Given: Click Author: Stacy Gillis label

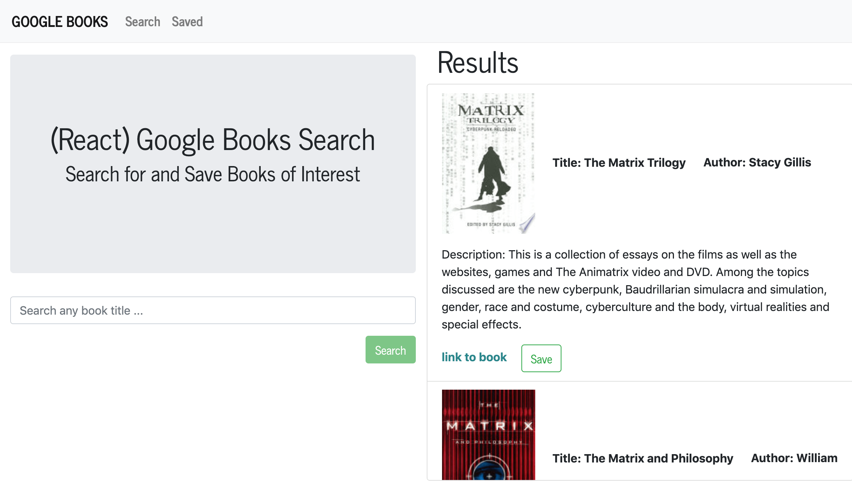Looking at the screenshot, I should point(757,162).
